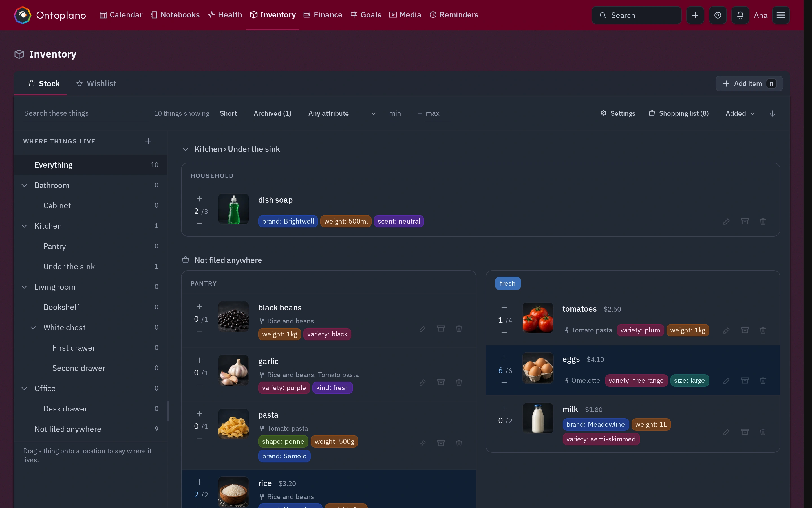
Task: Open the Added sort dropdown
Action: pos(740,113)
